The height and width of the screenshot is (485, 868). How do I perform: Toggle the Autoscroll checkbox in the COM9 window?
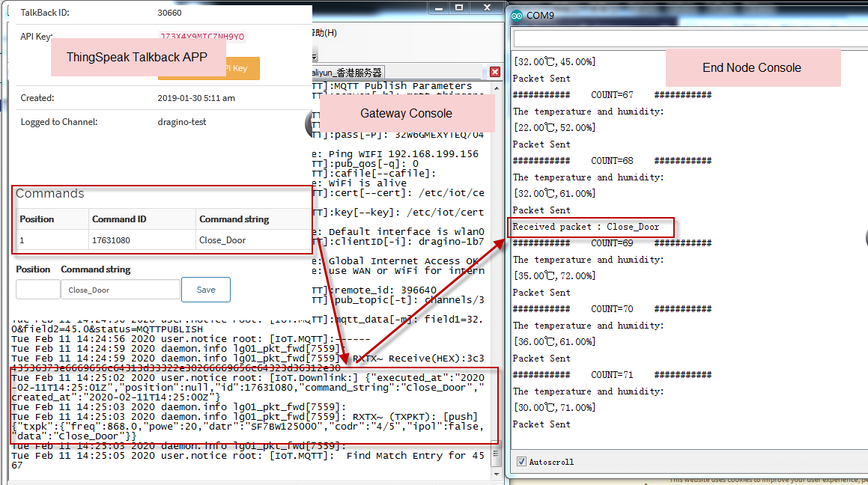click(521, 462)
